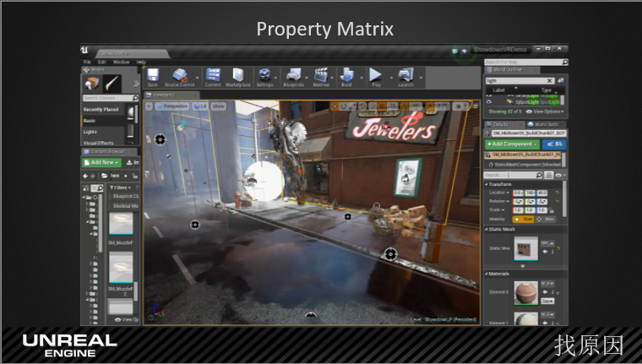The image size is (642, 364).
Task: Click the maximize viewport icon
Action: (476, 106)
